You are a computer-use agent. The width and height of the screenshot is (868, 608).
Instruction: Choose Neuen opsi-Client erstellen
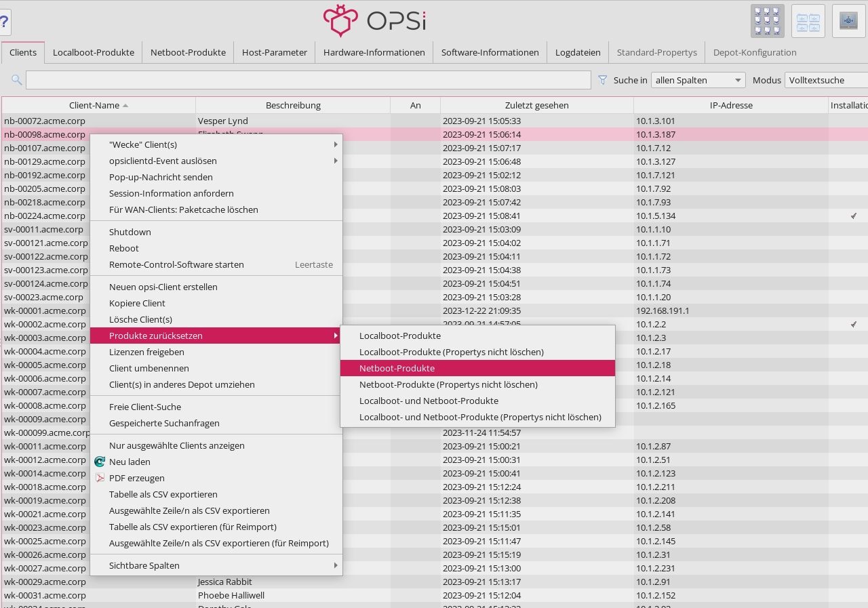pos(216,287)
